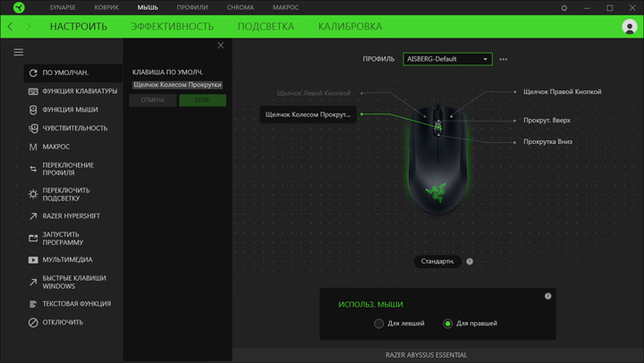The image size is (644, 363).
Task: Switch to the МАКРОС tab
Action: 285,7
